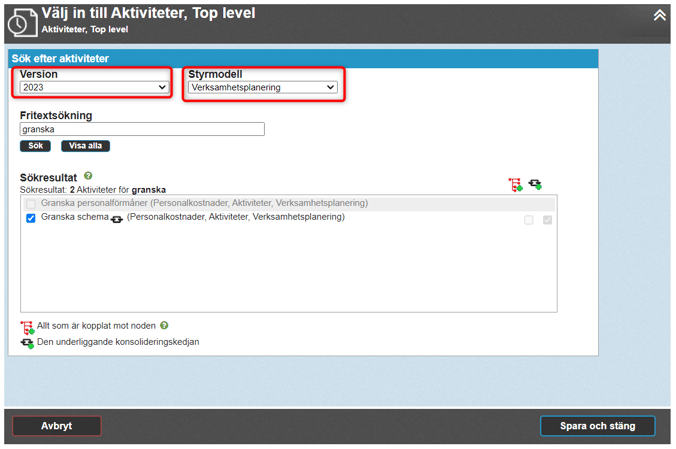The image size is (676, 449).
Task: Click red tree column header icon
Action: (x=515, y=185)
